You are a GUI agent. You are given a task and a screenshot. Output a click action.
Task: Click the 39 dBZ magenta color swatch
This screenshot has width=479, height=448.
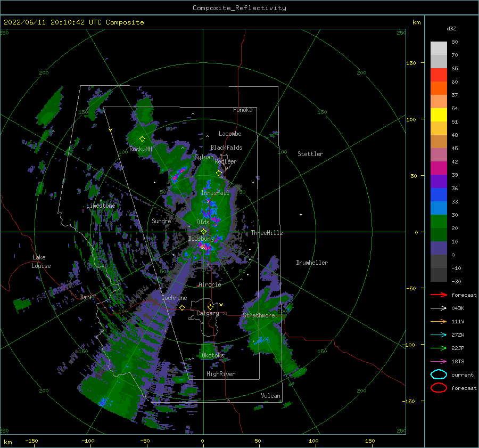[x=439, y=168]
